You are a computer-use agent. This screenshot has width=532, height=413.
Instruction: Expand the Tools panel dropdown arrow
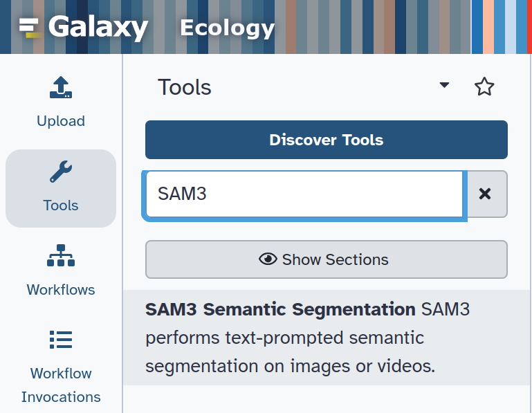444,85
